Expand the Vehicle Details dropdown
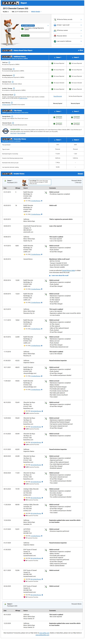The height and width of the screenshot is (644, 85). coord(36,12)
